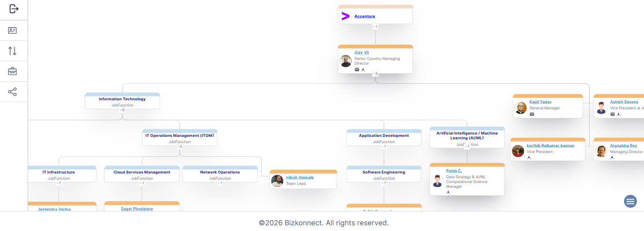Select the IT Operations Management (ITOM) title

point(180,135)
